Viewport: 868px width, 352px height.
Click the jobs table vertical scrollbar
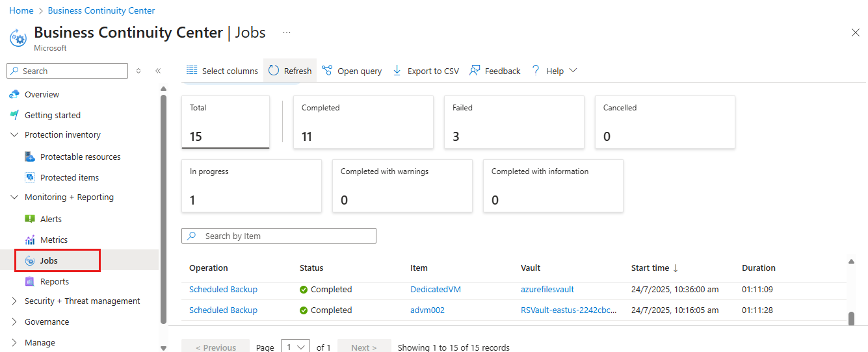click(x=851, y=320)
